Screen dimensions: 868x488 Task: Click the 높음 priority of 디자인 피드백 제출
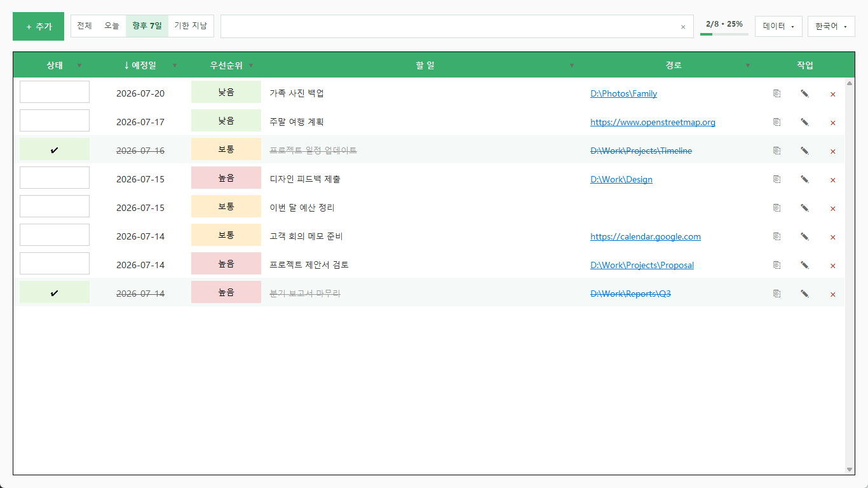click(x=226, y=178)
